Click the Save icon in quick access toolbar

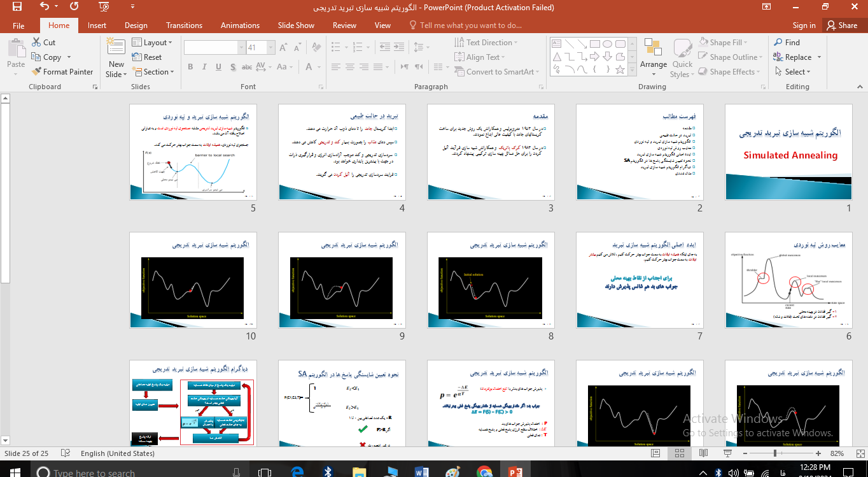[17, 7]
